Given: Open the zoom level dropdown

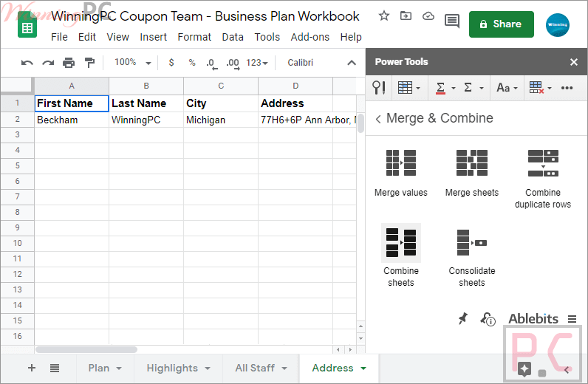Looking at the screenshot, I should [133, 62].
